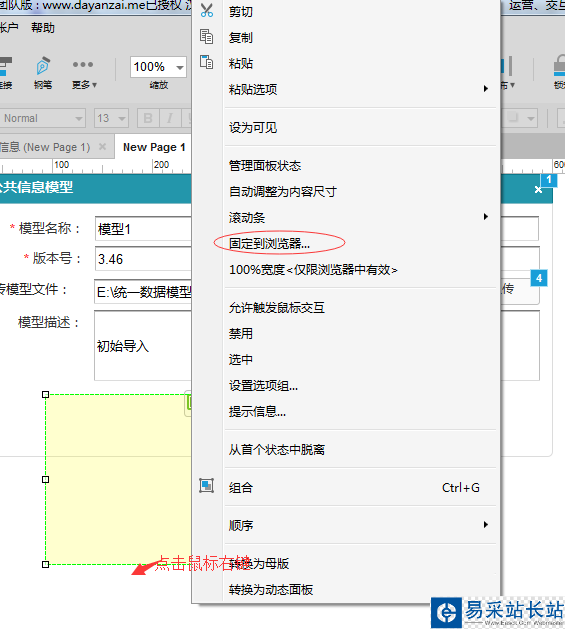565x629 pixels.
Task: Toggle 选中 option in menu
Action: click(346, 359)
